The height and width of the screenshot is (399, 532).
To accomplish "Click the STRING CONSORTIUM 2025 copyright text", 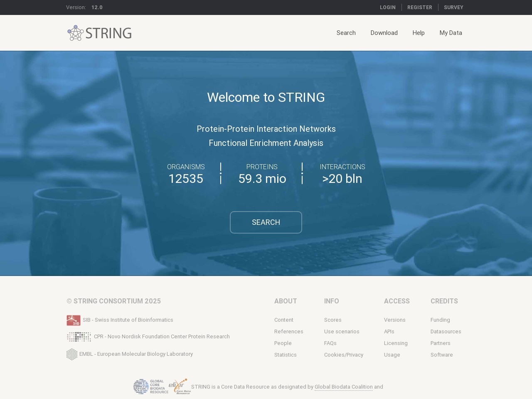I will (113, 301).
